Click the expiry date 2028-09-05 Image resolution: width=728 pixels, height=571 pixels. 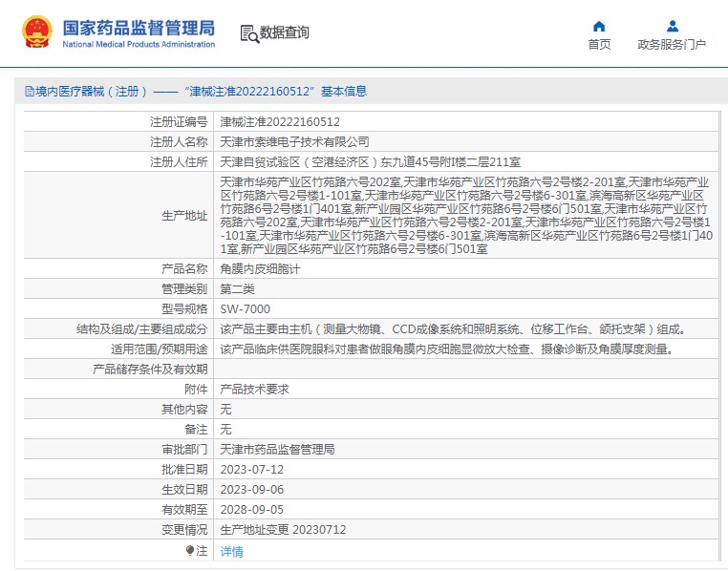tap(252, 509)
